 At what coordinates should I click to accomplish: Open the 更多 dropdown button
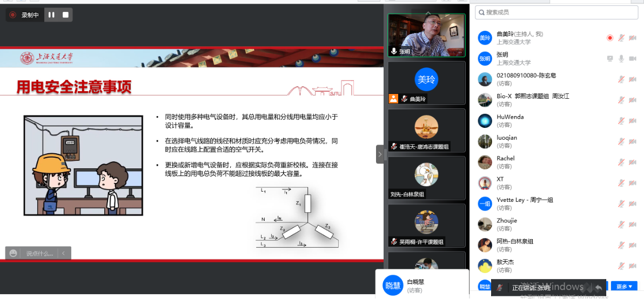(x=623, y=286)
